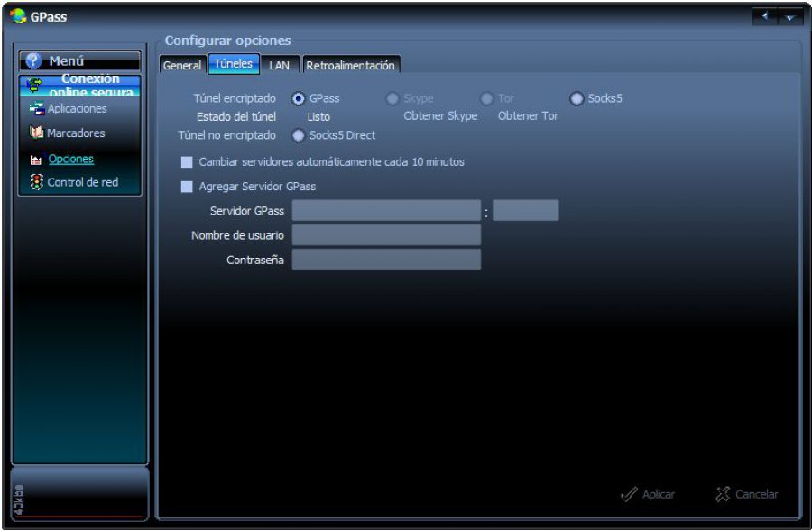Click the Nombre de usuario field
The image size is (812, 531).
[x=386, y=235]
